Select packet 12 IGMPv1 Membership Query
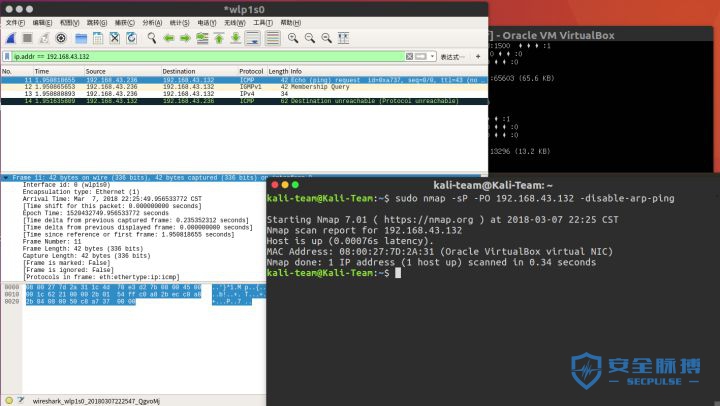 pyautogui.click(x=244, y=87)
